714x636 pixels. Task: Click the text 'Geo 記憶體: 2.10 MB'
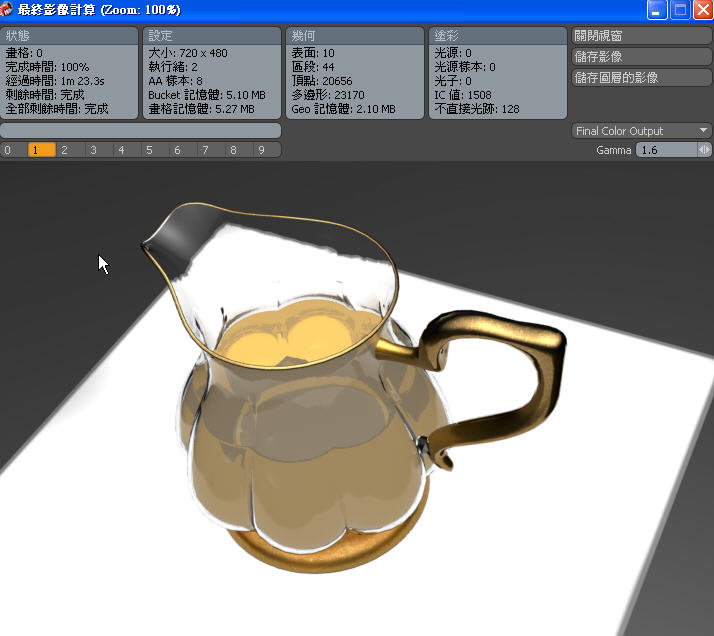tap(343, 109)
